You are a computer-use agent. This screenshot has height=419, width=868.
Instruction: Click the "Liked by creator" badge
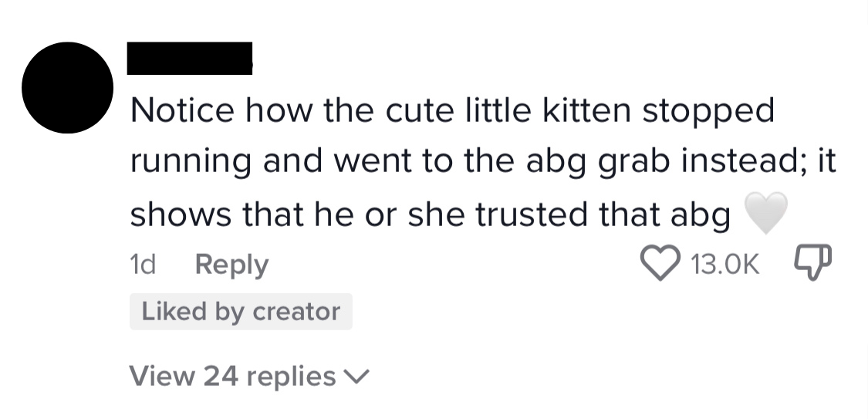point(241,312)
